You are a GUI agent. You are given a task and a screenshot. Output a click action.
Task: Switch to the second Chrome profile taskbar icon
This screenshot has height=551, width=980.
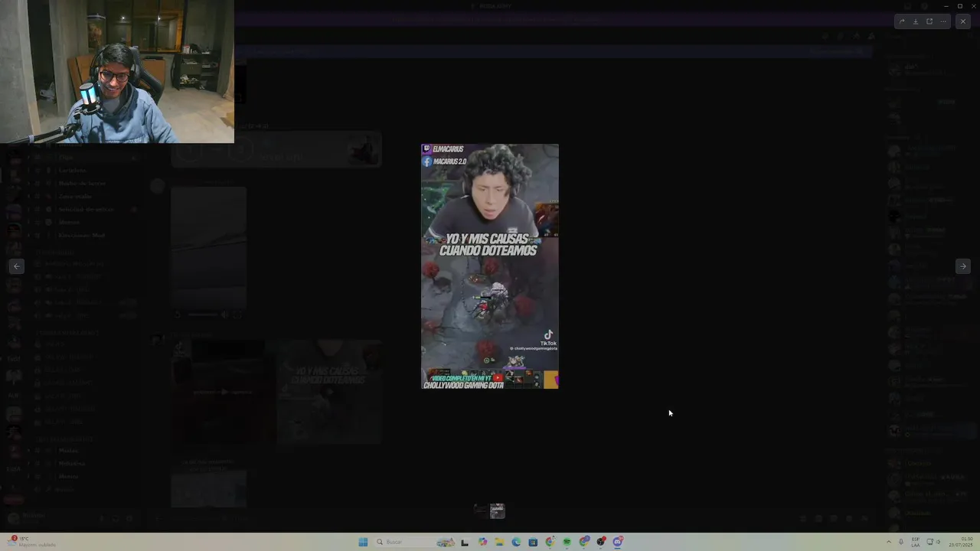tap(584, 542)
